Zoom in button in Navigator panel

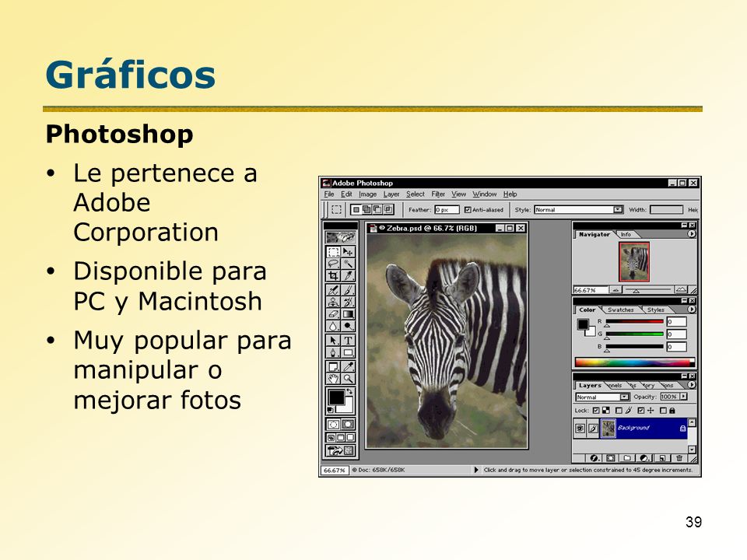(682, 289)
